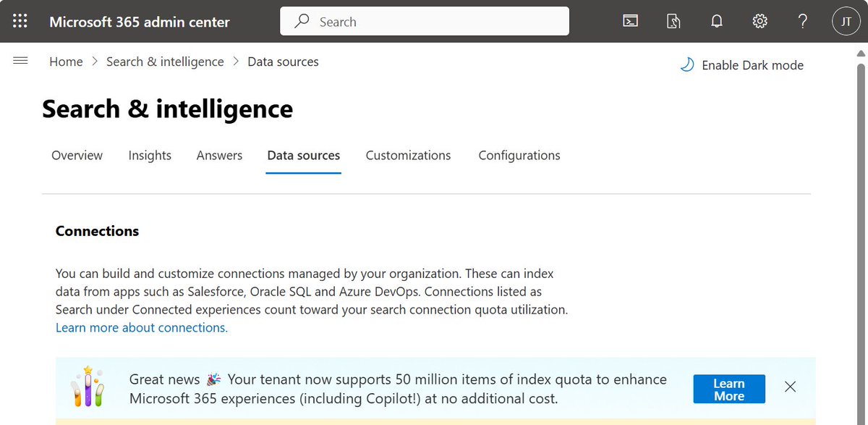Click the Data sources breadcrumb
The width and height of the screenshot is (868, 425).
(x=283, y=62)
